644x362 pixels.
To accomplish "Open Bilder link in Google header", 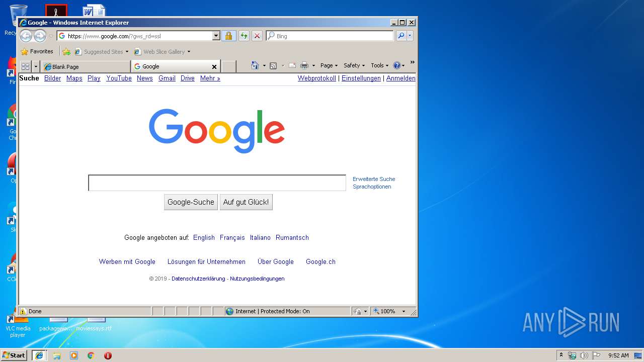I will point(52,78).
